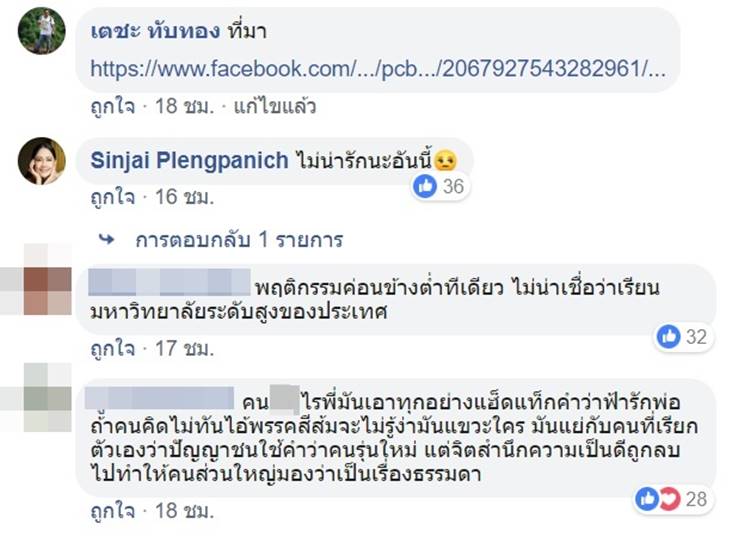The image size is (750, 536).
Task: Click like reaction icon showing 32
Action: 669,338
